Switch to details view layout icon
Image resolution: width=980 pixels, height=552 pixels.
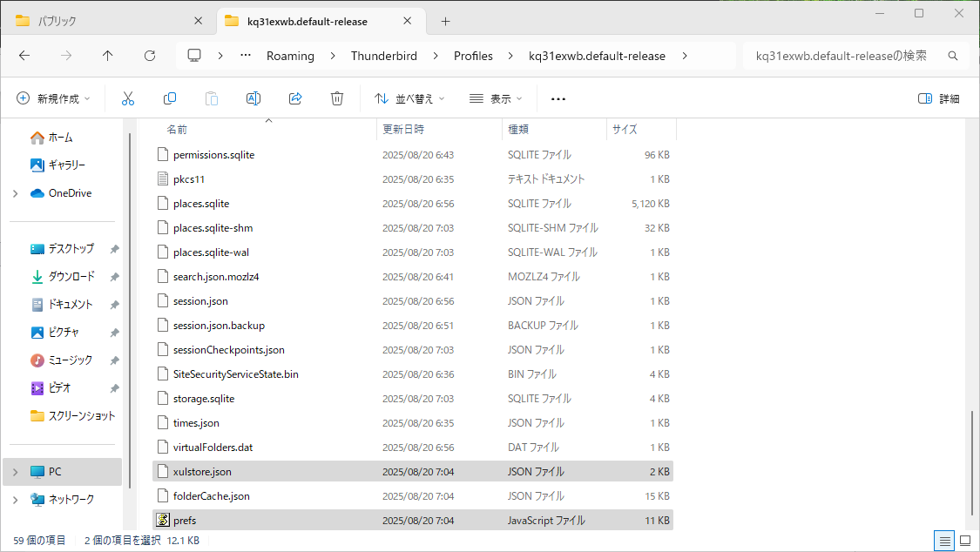point(944,541)
